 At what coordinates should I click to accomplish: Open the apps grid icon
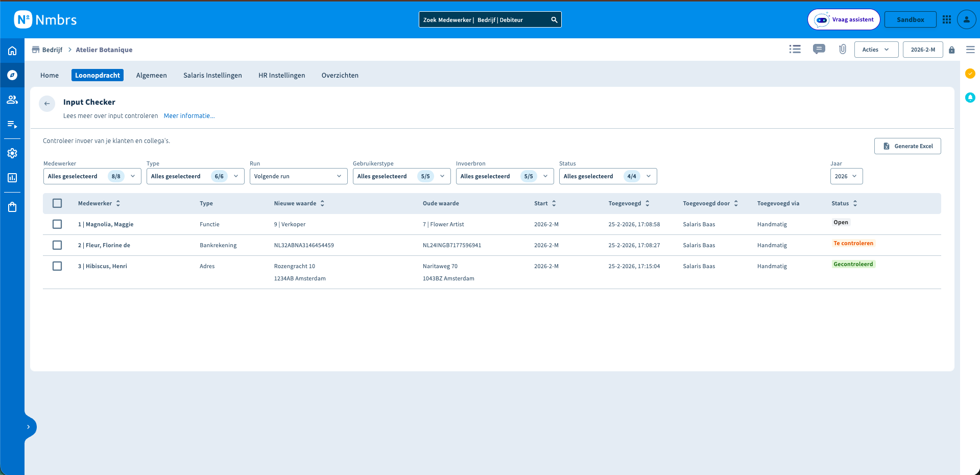pyautogui.click(x=946, y=19)
